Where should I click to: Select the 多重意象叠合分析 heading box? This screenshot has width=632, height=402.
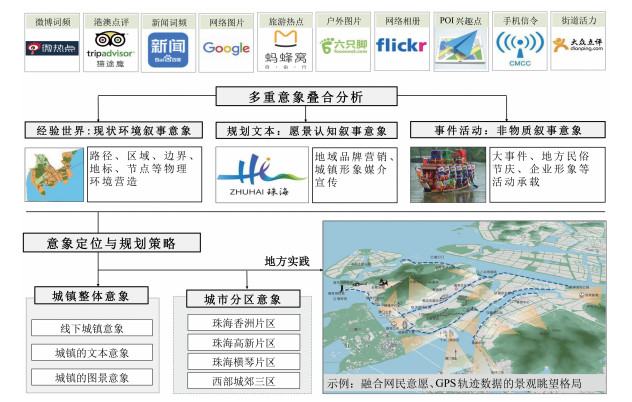click(308, 97)
